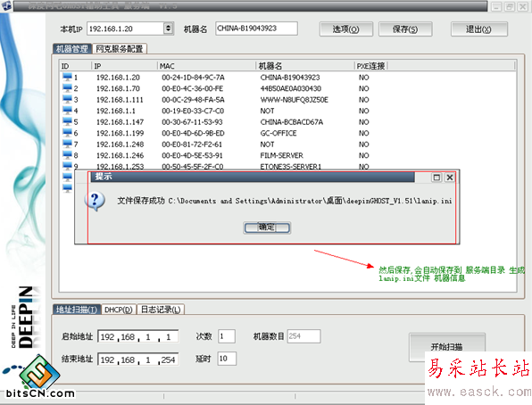
Task: Click the 退出(X) button
Action: [x=478, y=29]
